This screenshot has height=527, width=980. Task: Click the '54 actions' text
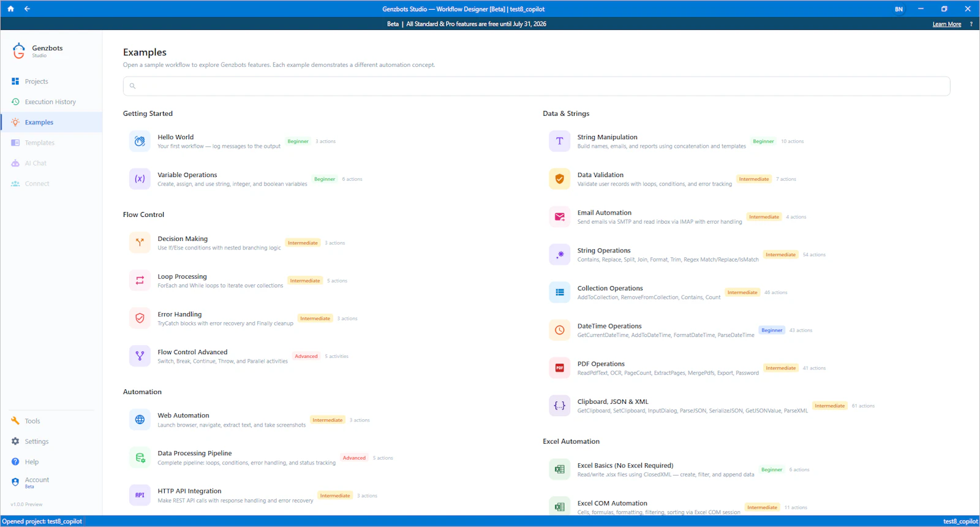(814, 255)
